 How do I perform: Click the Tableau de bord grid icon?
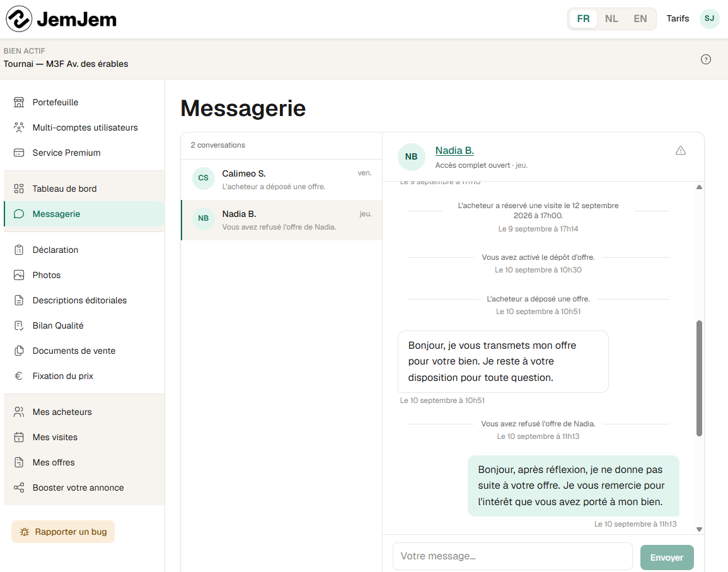pos(18,189)
